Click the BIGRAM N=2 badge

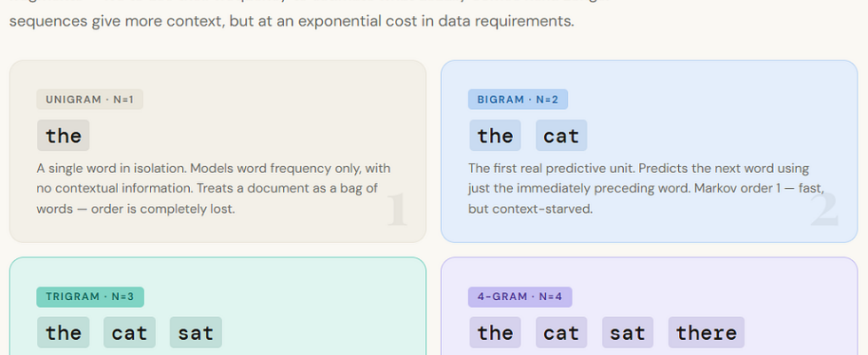point(517,100)
